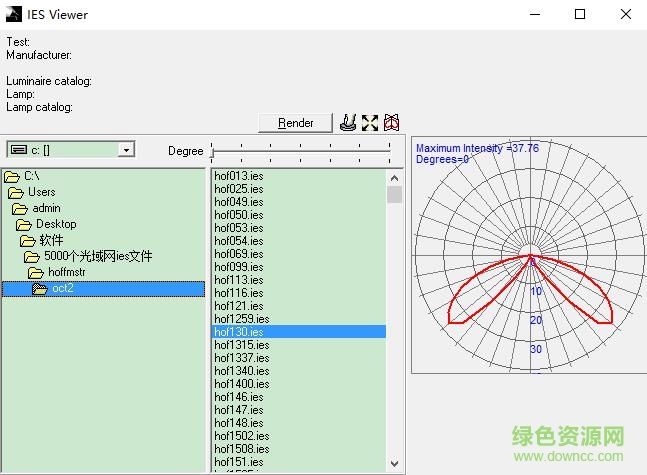Open the c: drive dropdown
The height and width of the screenshot is (475, 647).
coord(126,150)
